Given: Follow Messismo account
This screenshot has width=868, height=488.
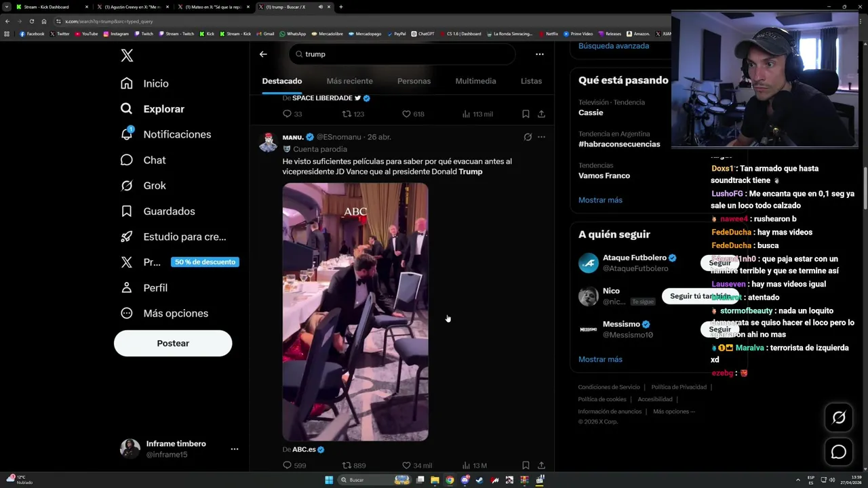Looking at the screenshot, I should coord(719,329).
